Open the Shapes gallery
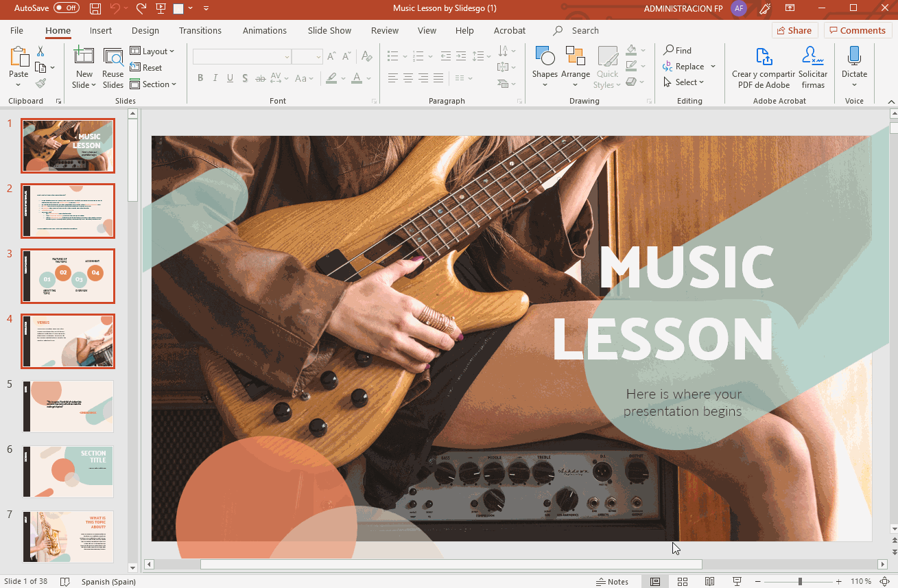 click(545, 67)
